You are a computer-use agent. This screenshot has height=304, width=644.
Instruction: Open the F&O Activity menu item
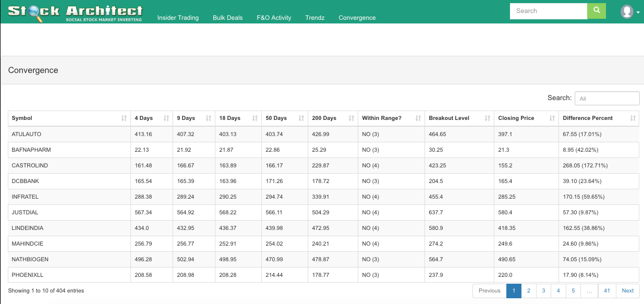coord(274,18)
